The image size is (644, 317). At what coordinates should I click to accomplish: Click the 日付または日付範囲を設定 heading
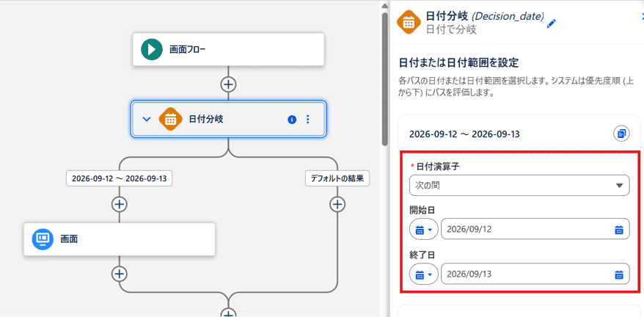[458, 63]
